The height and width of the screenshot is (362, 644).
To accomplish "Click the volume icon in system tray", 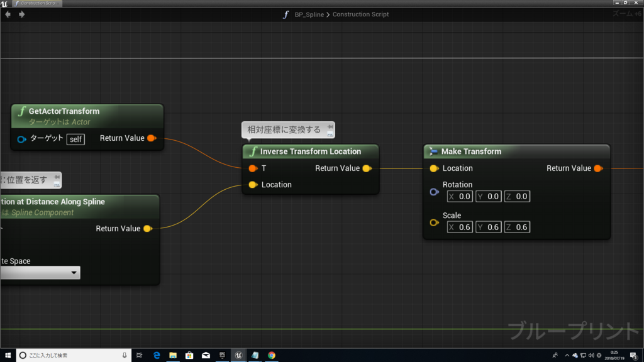I will (x=591, y=356).
